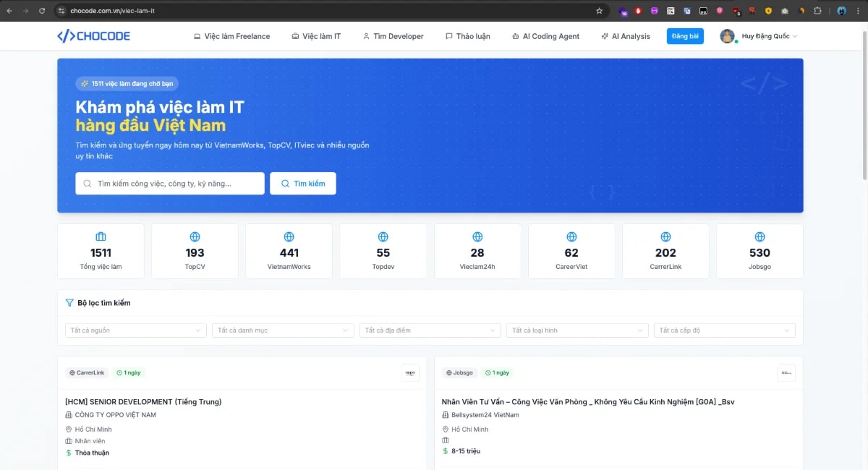Click the globe icon on VietnamWorks card
This screenshot has height=470, width=868.
click(x=289, y=237)
